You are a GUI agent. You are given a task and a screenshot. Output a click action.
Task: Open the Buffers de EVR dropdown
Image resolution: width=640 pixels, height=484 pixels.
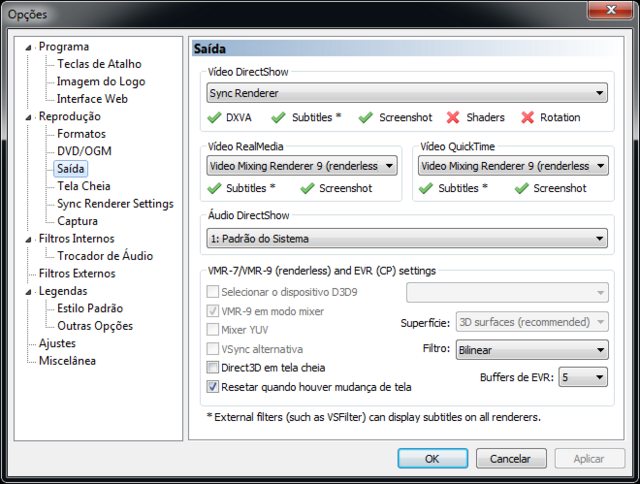(583, 377)
